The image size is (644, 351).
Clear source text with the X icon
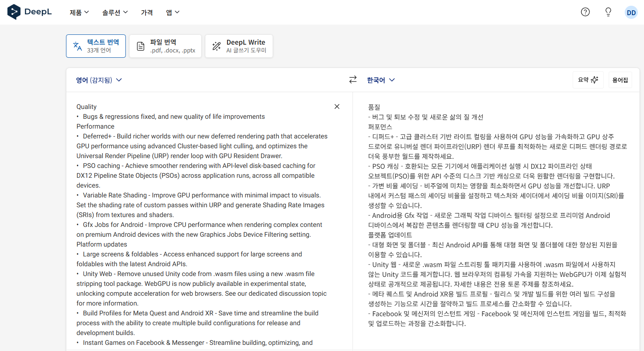[x=337, y=106]
